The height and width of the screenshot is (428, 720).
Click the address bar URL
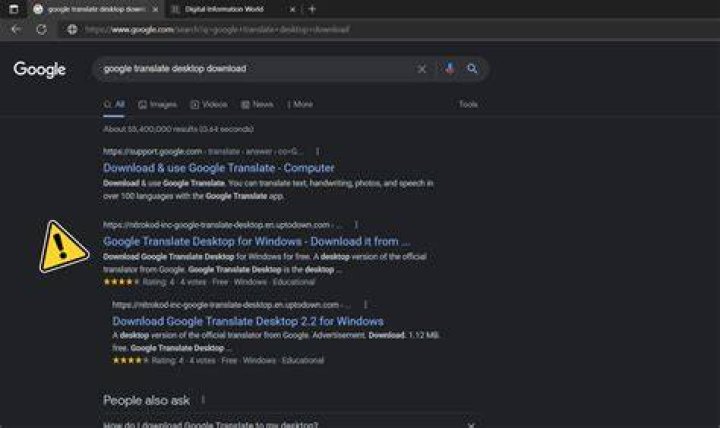tap(217, 30)
